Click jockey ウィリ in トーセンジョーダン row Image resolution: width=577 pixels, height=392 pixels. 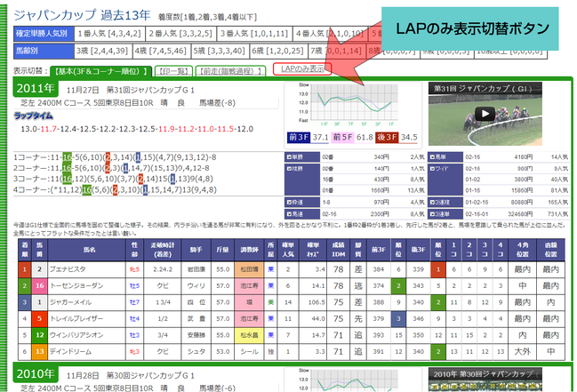(x=196, y=285)
